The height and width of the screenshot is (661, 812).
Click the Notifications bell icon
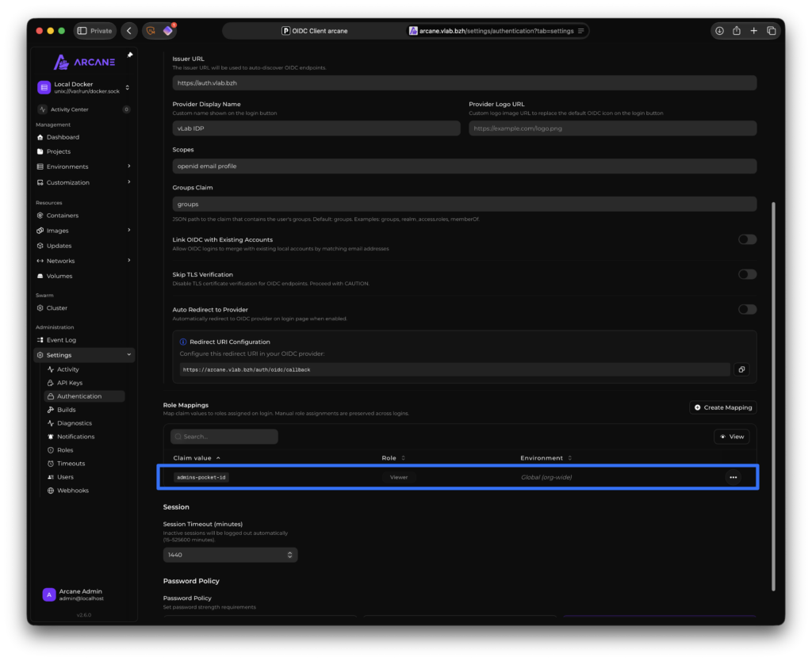click(x=50, y=437)
